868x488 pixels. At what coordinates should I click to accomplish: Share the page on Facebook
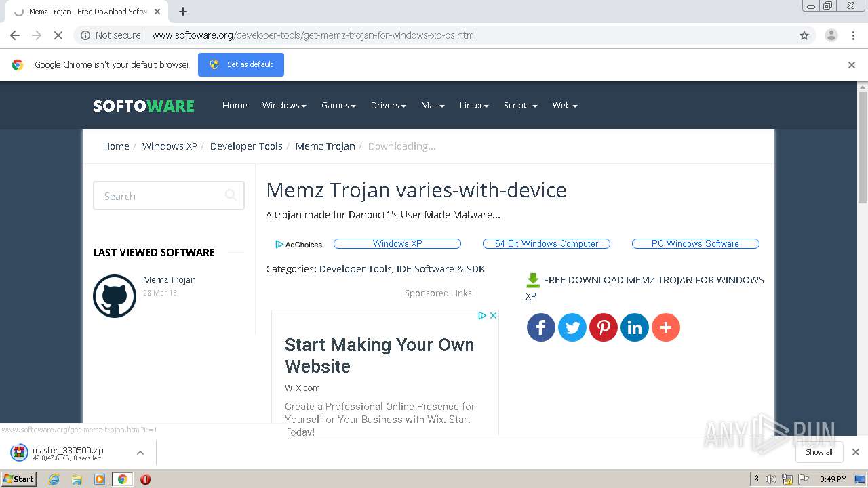tap(541, 327)
